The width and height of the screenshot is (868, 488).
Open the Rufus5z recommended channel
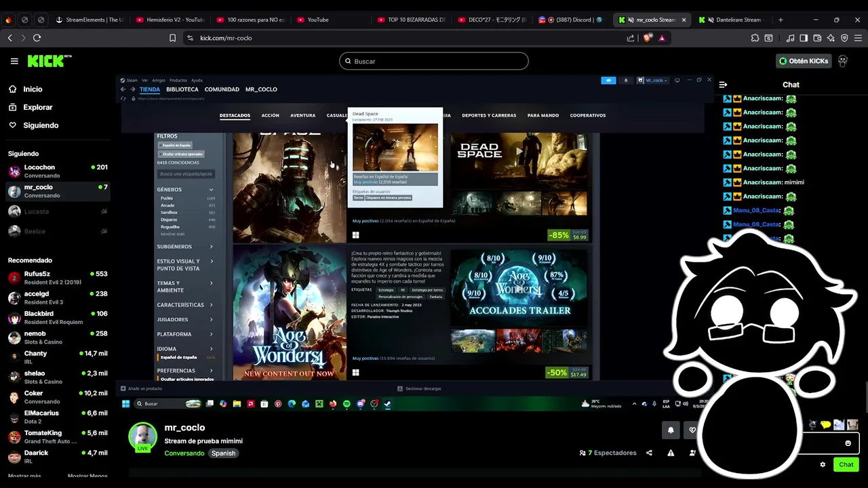(58, 278)
